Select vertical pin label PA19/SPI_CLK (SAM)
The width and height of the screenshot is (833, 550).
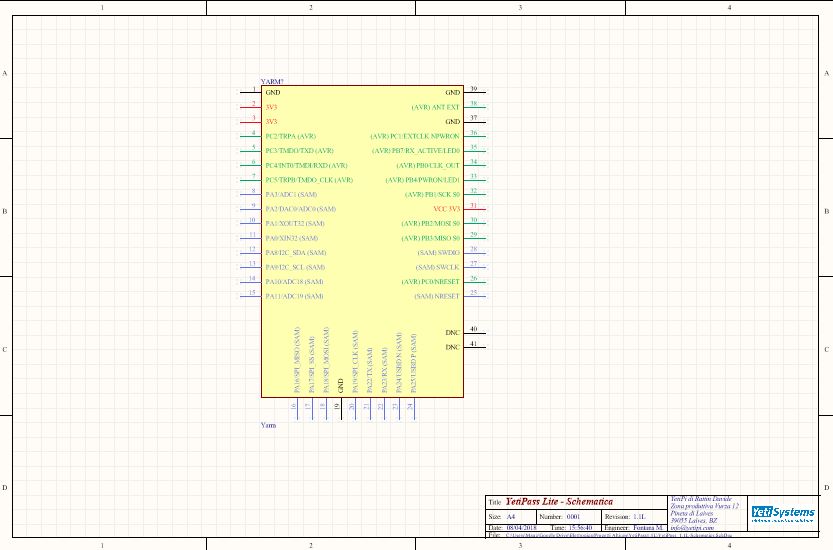[355, 362]
